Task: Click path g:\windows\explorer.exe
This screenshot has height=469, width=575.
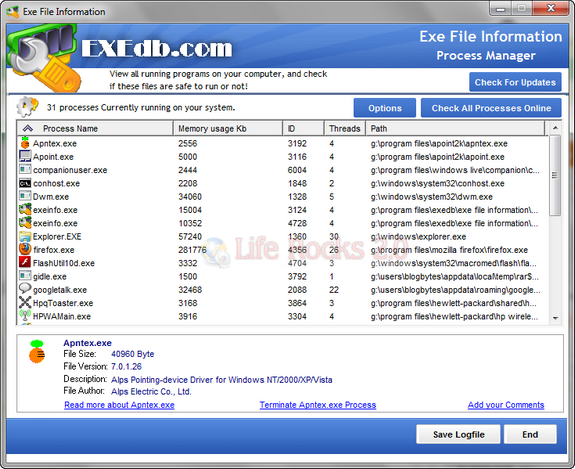Action: click(x=418, y=237)
